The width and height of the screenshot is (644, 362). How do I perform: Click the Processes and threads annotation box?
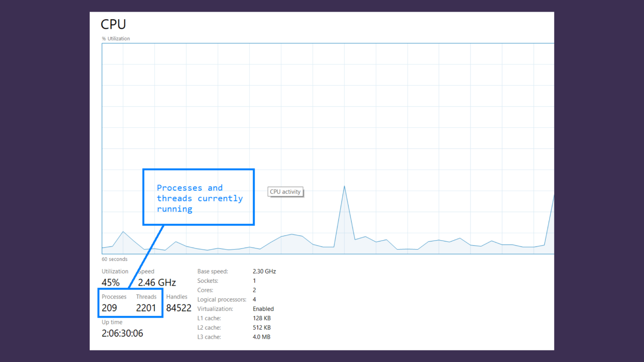click(198, 197)
